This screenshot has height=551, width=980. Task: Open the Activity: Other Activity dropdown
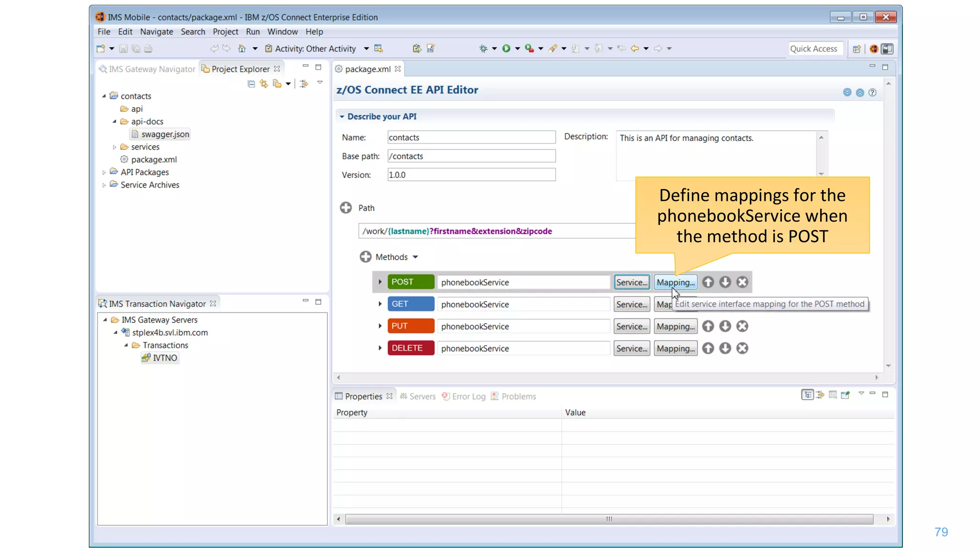[366, 48]
